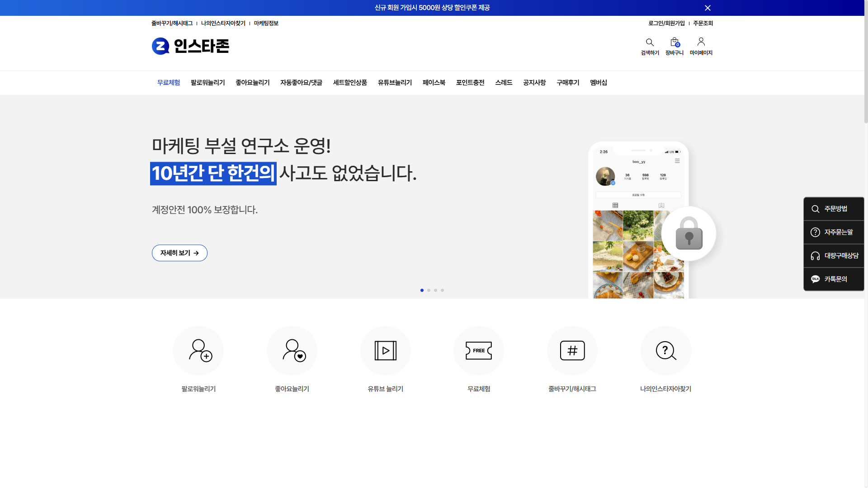
Task: Open the search magnifier icon
Action: coord(650,42)
